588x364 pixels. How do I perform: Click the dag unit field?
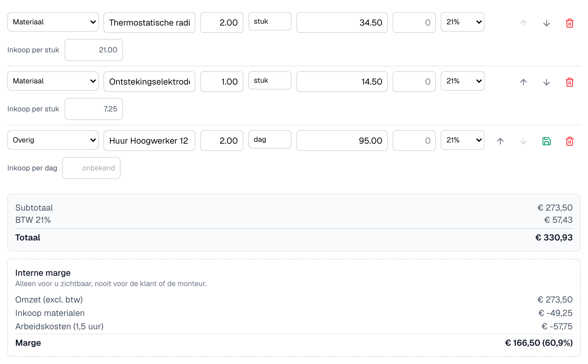pos(270,139)
